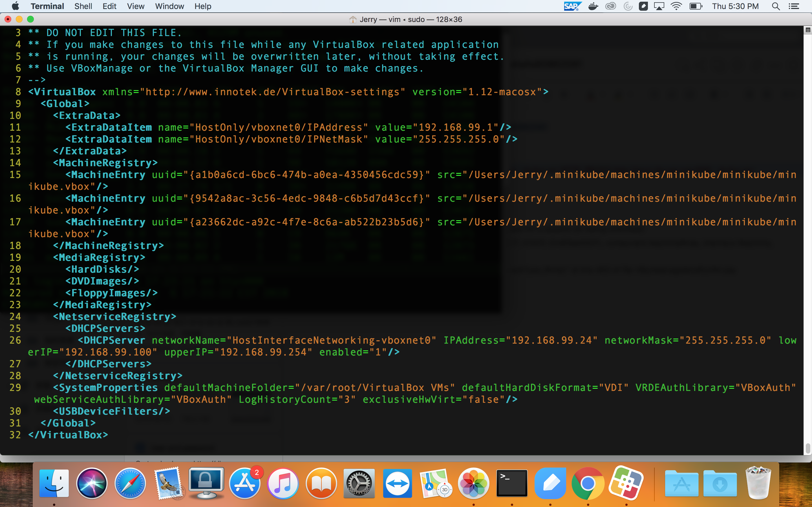Open Photos from the Dock
This screenshot has height=507, width=812.
(474, 483)
